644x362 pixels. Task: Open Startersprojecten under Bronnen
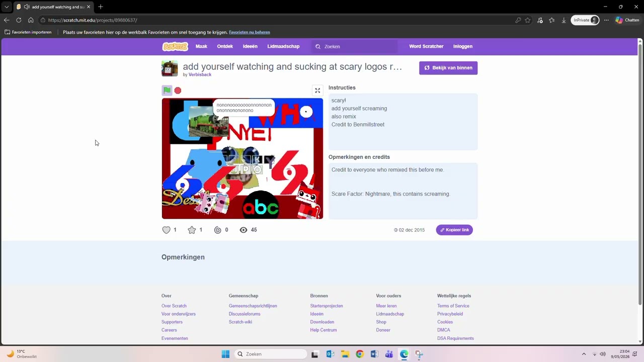[x=327, y=306]
